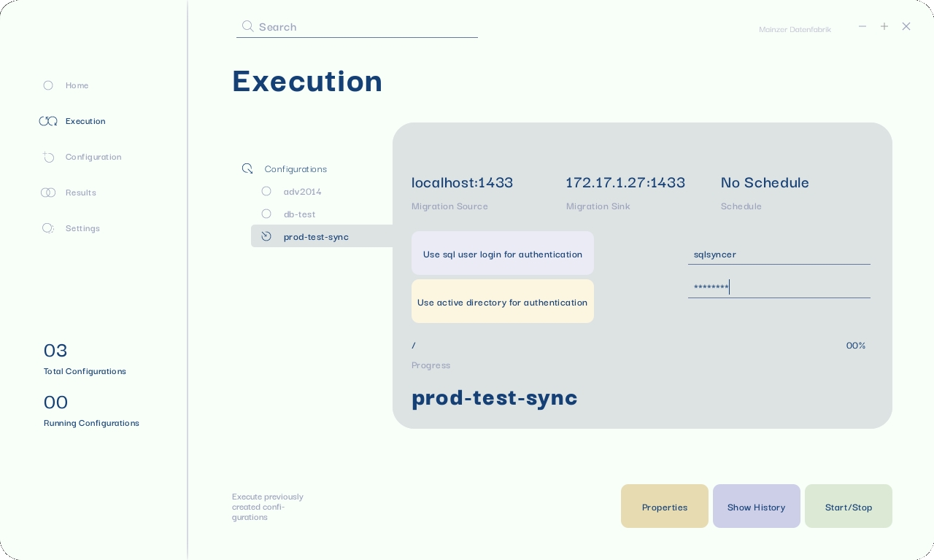The height and width of the screenshot is (560, 934).
Task: Click the prod-test-sync card title
Action: point(495,397)
